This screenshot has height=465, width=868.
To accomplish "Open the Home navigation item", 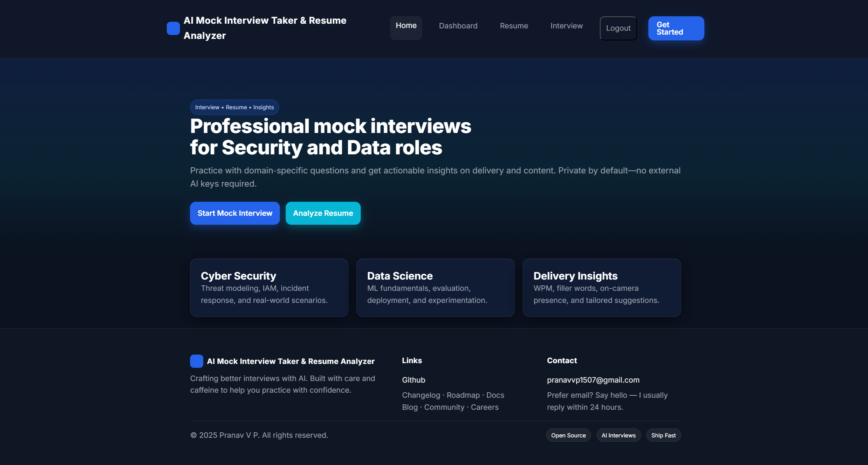I will pyautogui.click(x=406, y=27).
